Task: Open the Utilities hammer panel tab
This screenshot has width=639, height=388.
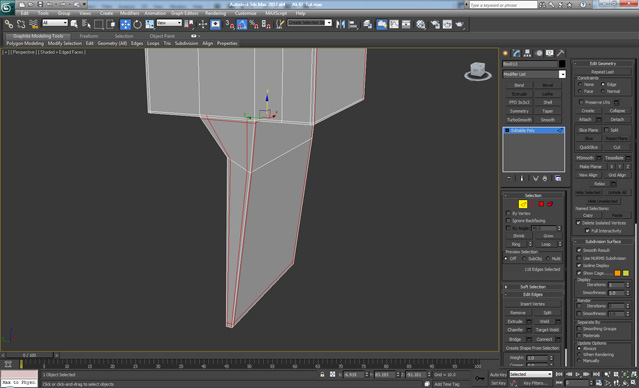Action: [x=561, y=53]
